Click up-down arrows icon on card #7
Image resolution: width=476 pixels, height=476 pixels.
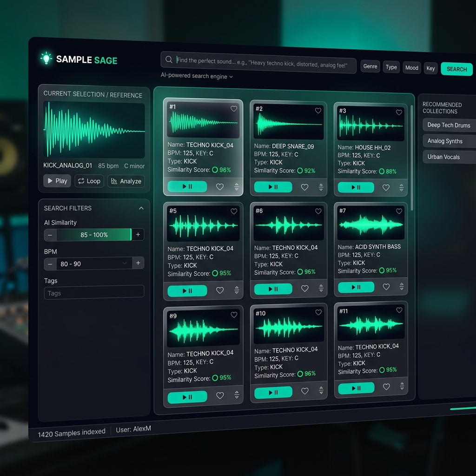click(x=402, y=286)
